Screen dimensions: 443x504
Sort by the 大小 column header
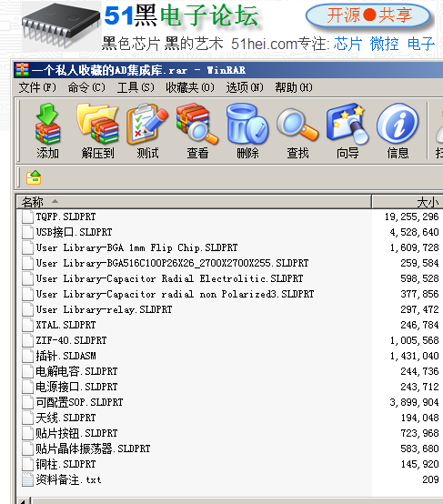coord(408,202)
